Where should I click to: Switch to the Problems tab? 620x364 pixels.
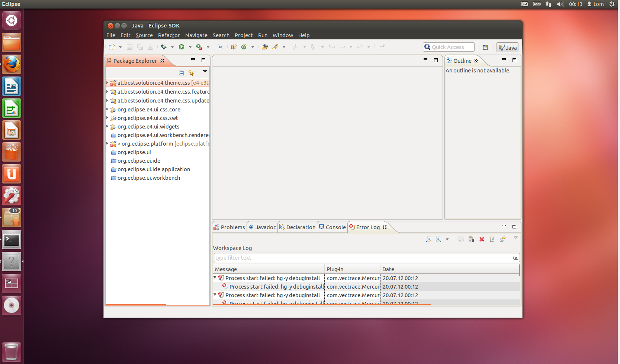click(x=229, y=227)
